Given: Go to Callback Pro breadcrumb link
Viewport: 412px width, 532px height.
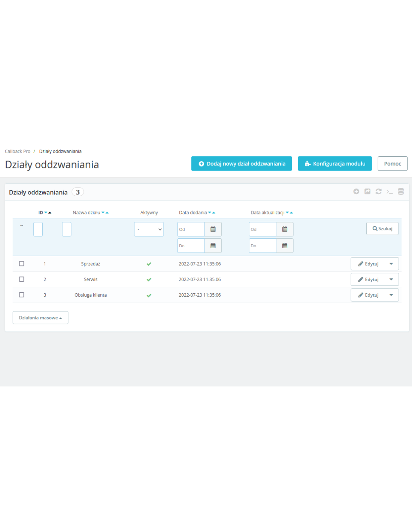Looking at the screenshot, I should point(18,152).
